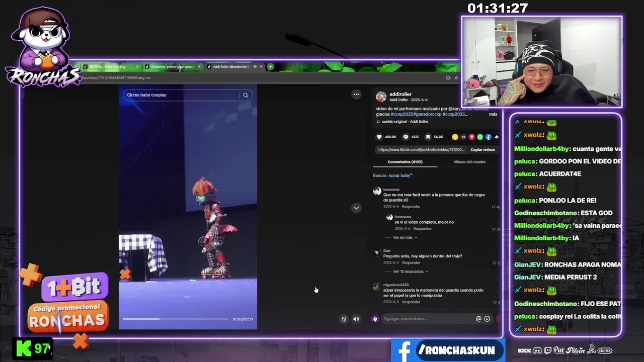Click the scrap baby search suggestion
This screenshot has width=644, height=362.
tap(399, 175)
